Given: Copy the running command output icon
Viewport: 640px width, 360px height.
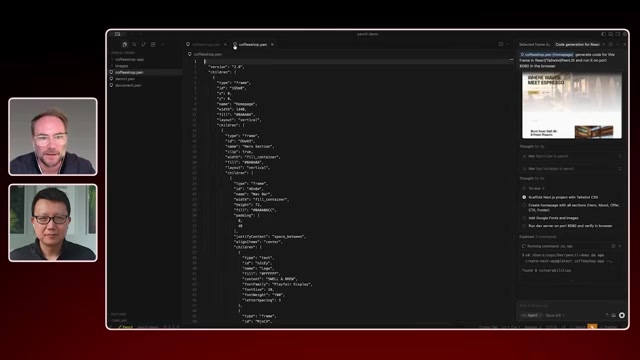Looking at the screenshot, I should tap(613, 246).
